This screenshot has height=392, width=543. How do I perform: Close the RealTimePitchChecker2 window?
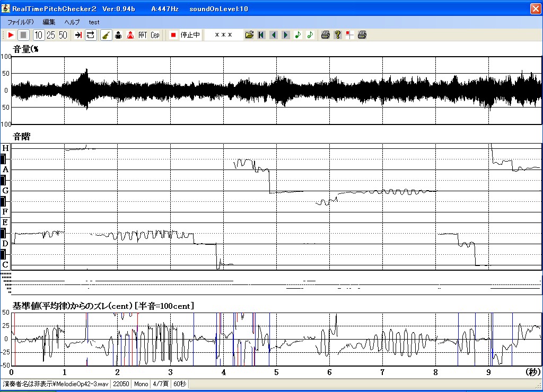[x=536, y=8]
